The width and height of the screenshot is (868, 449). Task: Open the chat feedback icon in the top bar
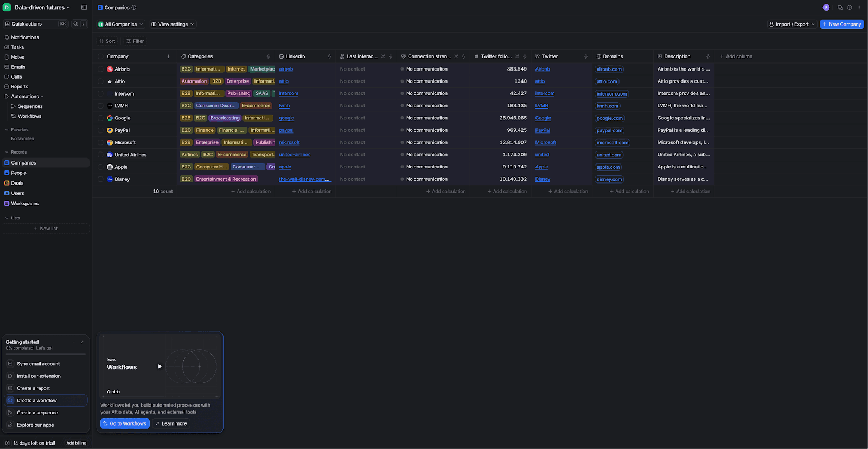pos(840,8)
